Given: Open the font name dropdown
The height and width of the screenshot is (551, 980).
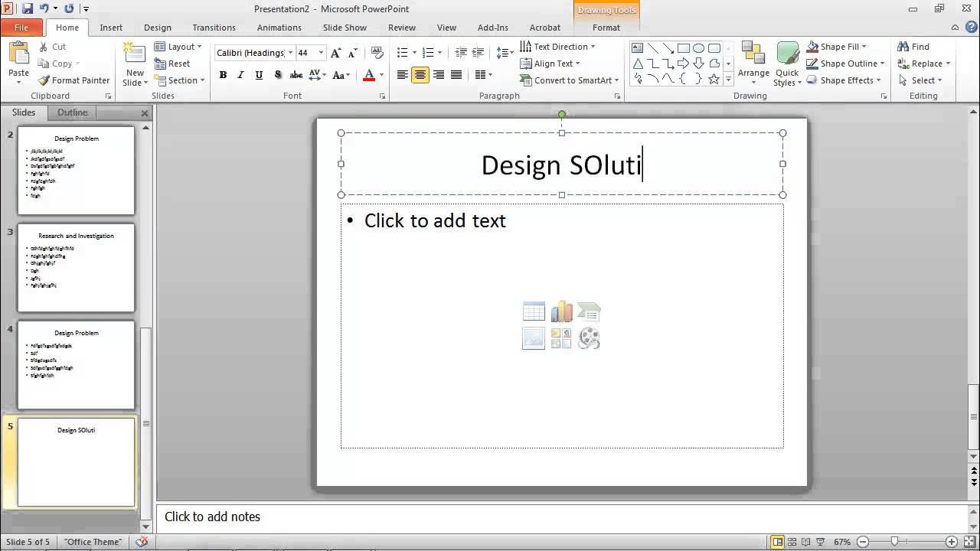Looking at the screenshot, I should 290,53.
